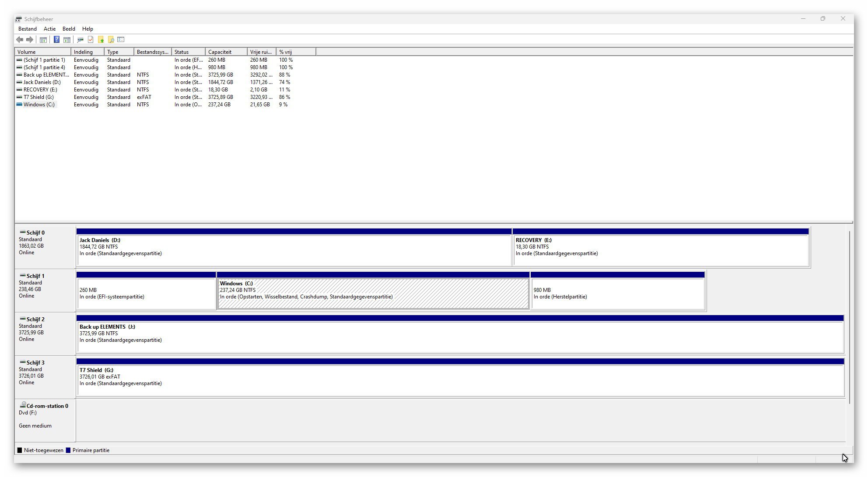The width and height of the screenshot is (868, 477).
Task: Open the Actie menu
Action: click(49, 29)
